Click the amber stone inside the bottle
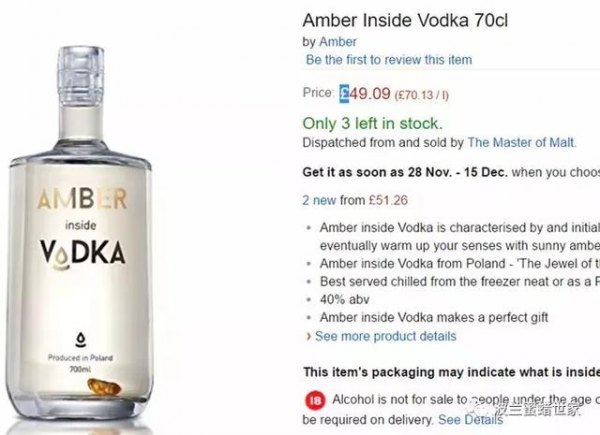Screen dimensions: 600x435 pyautogui.click(x=104, y=387)
